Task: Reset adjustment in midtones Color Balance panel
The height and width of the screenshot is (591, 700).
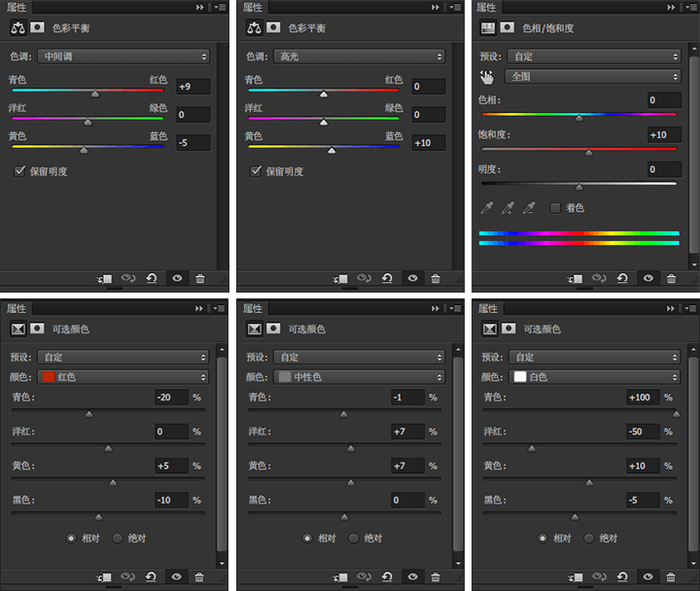Action: [x=152, y=279]
